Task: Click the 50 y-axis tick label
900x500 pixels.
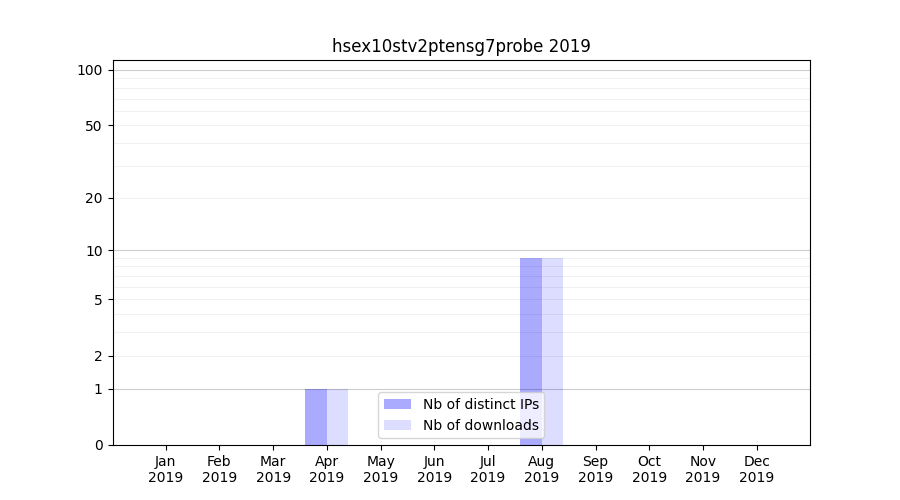Action: coord(94,126)
